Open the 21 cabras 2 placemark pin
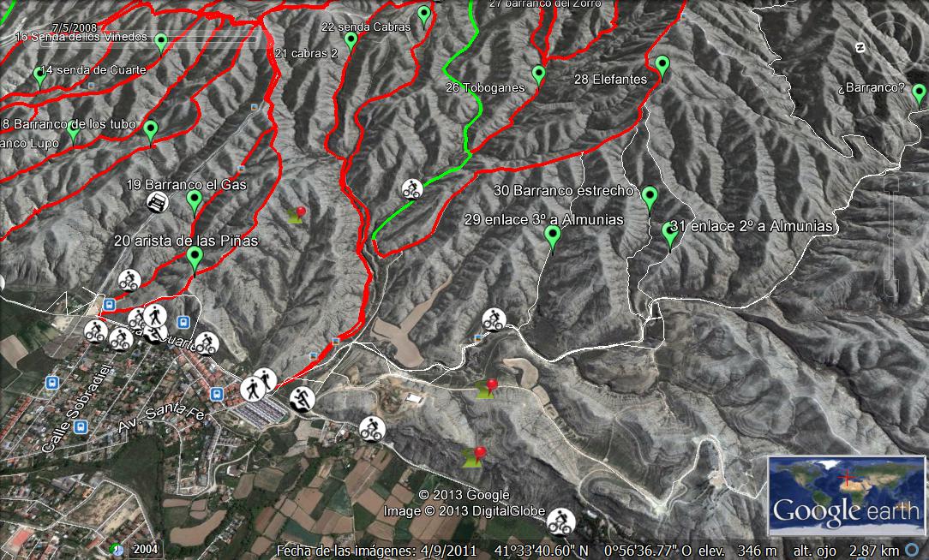This screenshot has height=560, width=929. [351, 43]
